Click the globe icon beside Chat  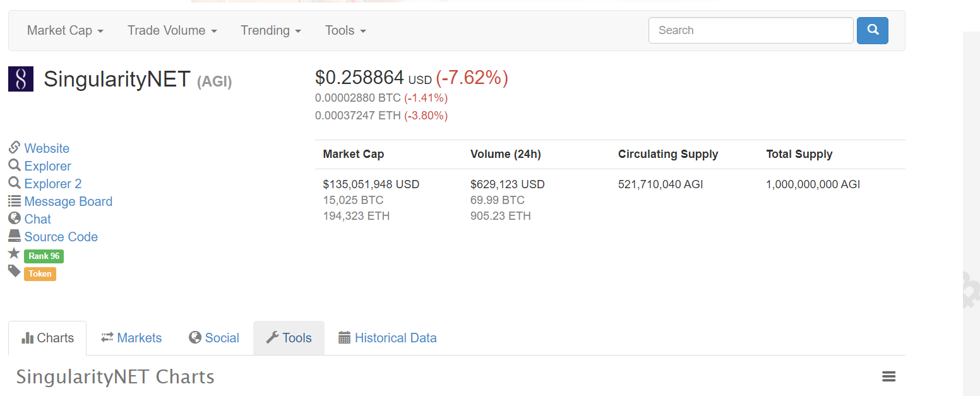click(x=15, y=219)
